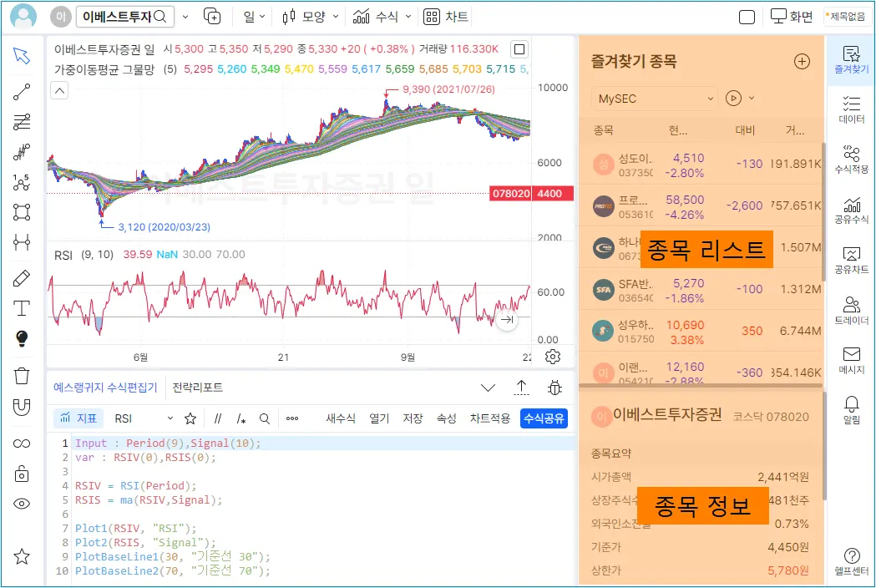This screenshot has width=876, height=588.
Task: Click 열기 open button
Action: [379, 418]
